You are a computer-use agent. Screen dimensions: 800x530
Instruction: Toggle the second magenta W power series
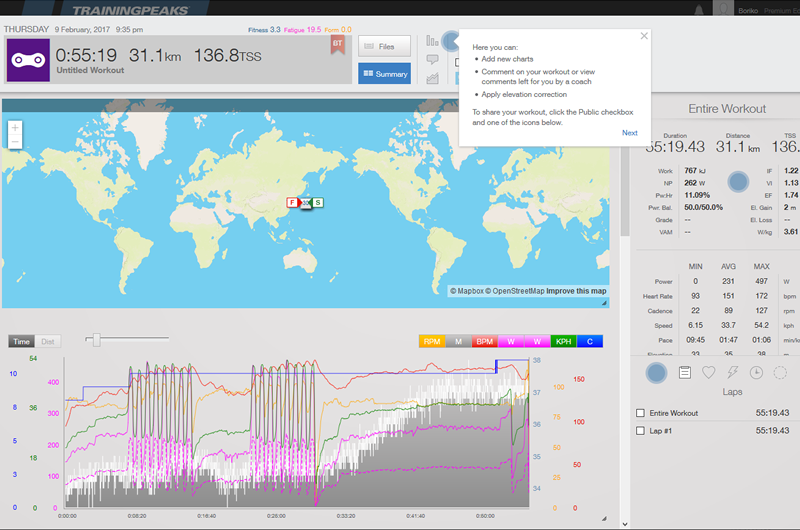click(537, 341)
